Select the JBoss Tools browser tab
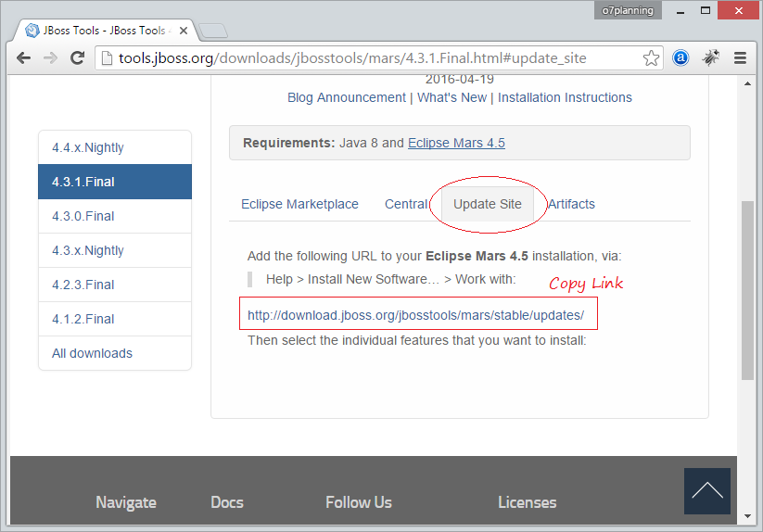This screenshot has width=763, height=532. click(x=105, y=31)
